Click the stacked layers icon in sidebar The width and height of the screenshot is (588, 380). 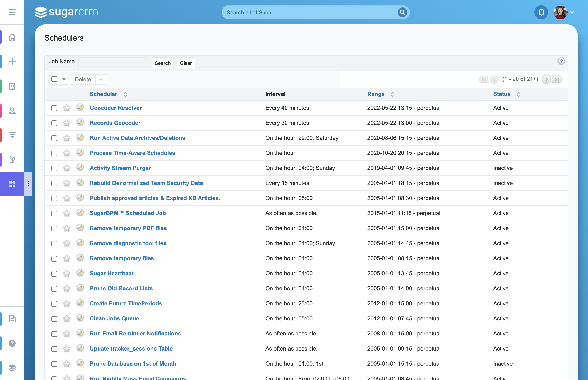tap(12, 368)
